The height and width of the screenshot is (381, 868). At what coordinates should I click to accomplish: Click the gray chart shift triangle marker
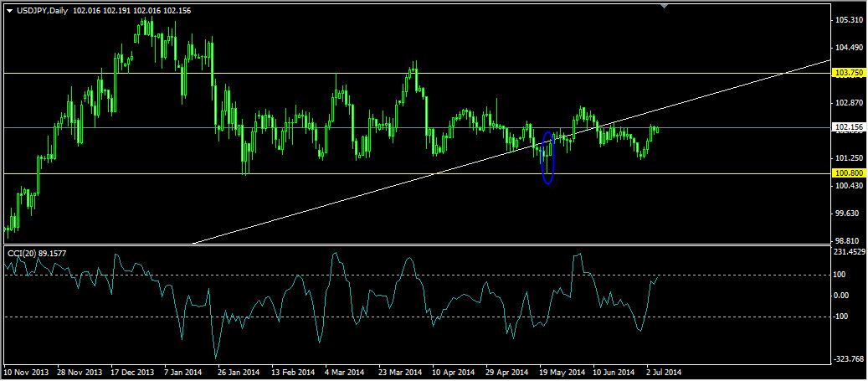664,7
